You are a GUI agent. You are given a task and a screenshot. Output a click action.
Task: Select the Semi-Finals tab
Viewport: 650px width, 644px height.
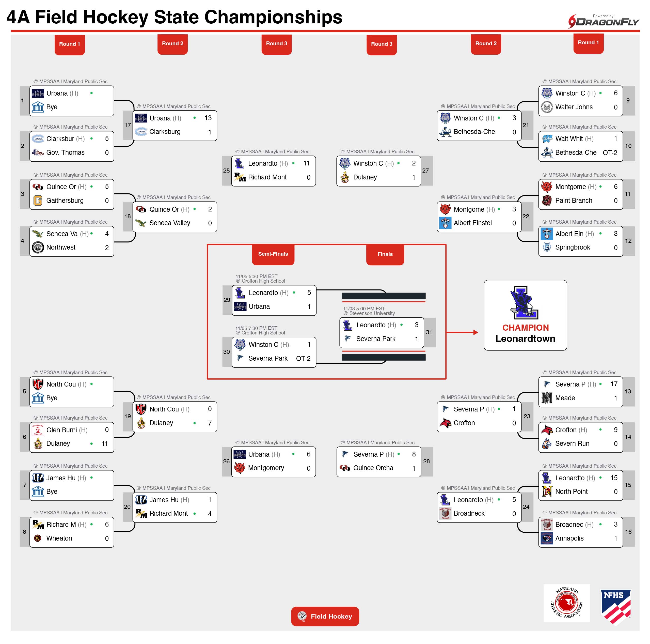(273, 254)
